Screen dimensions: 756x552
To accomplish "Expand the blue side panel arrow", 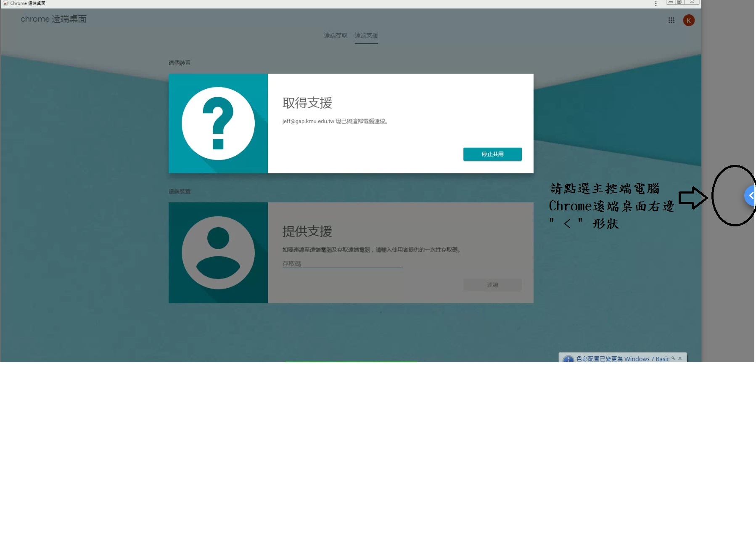I will [750, 196].
